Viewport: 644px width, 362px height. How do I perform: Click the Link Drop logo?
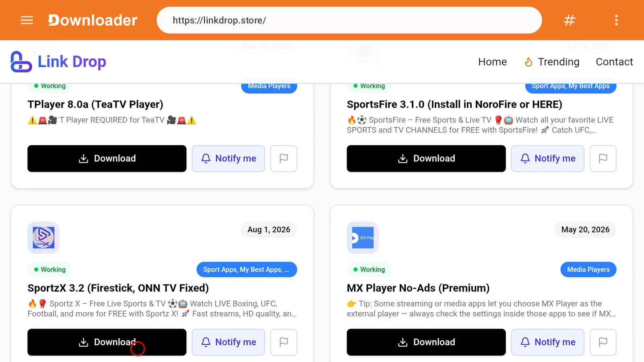coord(58,62)
